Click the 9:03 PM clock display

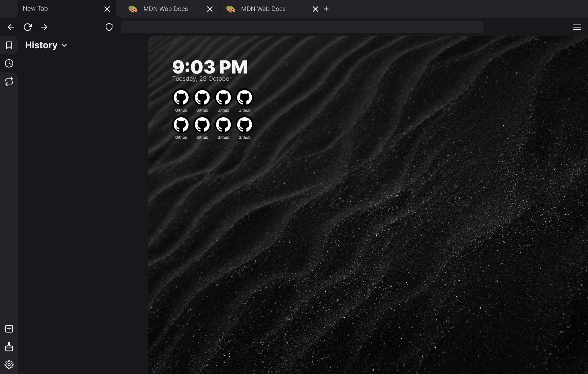click(x=210, y=67)
